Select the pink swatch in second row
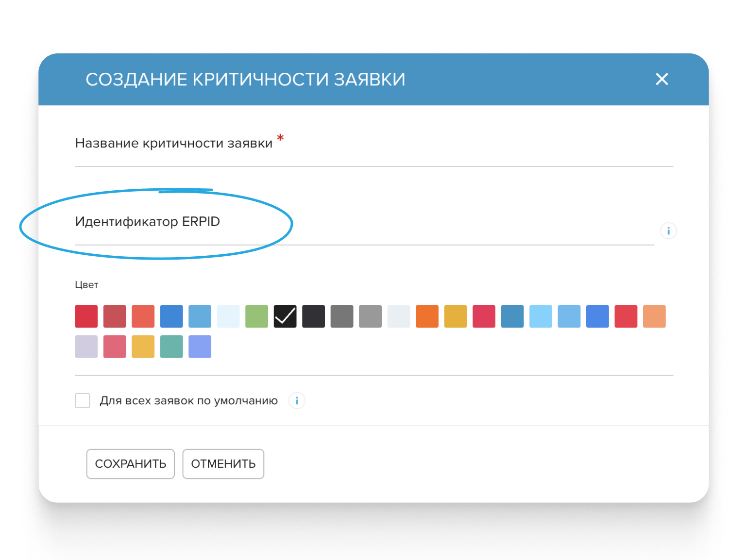The image size is (747, 560). point(115,346)
